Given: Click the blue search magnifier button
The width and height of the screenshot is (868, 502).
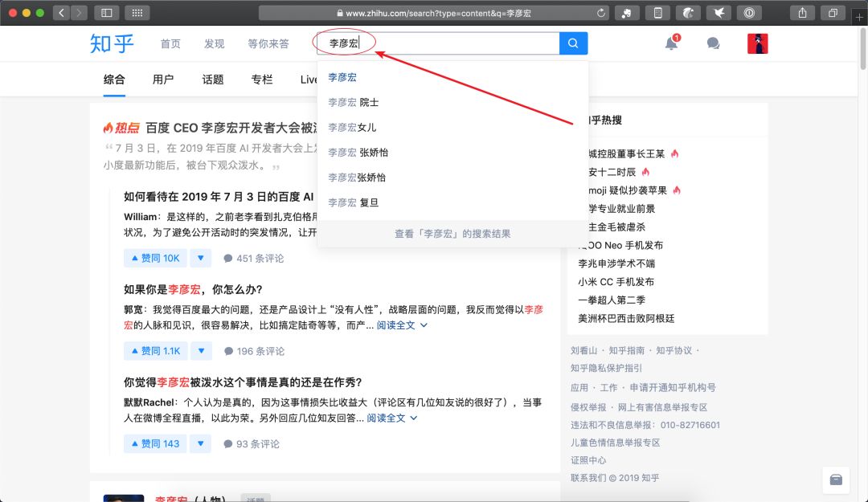Looking at the screenshot, I should (x=574, y=43).
